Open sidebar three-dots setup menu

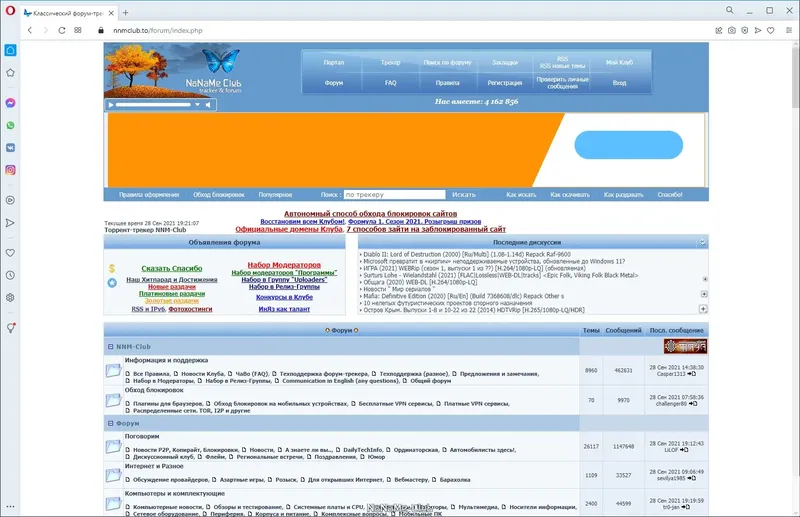(10, 507)
